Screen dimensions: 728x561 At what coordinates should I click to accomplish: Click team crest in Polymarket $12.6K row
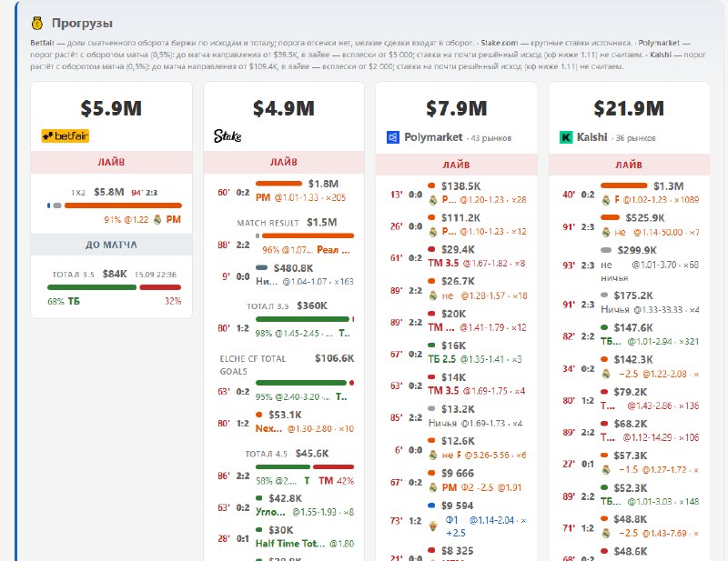coord(433,456)
